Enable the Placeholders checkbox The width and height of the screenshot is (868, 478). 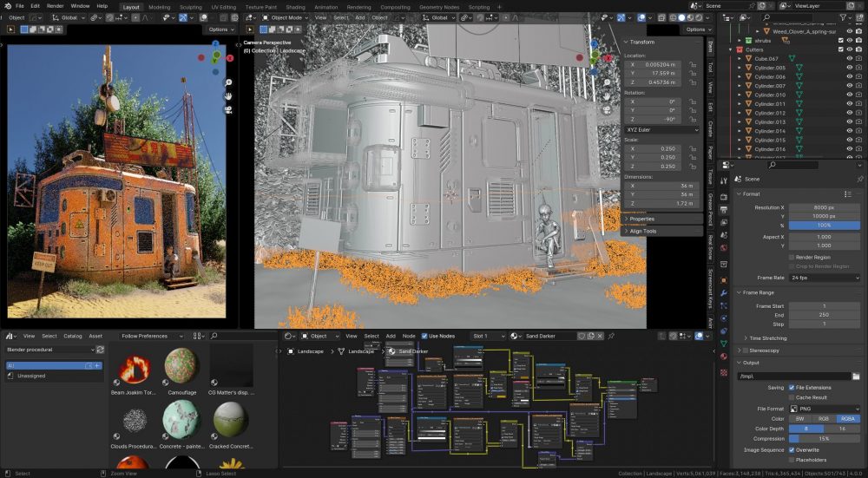792,460
